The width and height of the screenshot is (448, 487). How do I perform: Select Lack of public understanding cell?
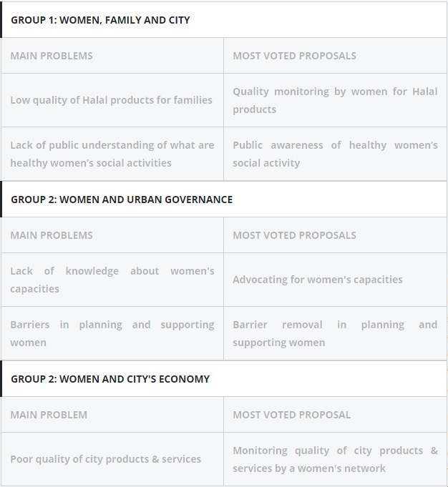pyautogui.click(x=112, y=154)
